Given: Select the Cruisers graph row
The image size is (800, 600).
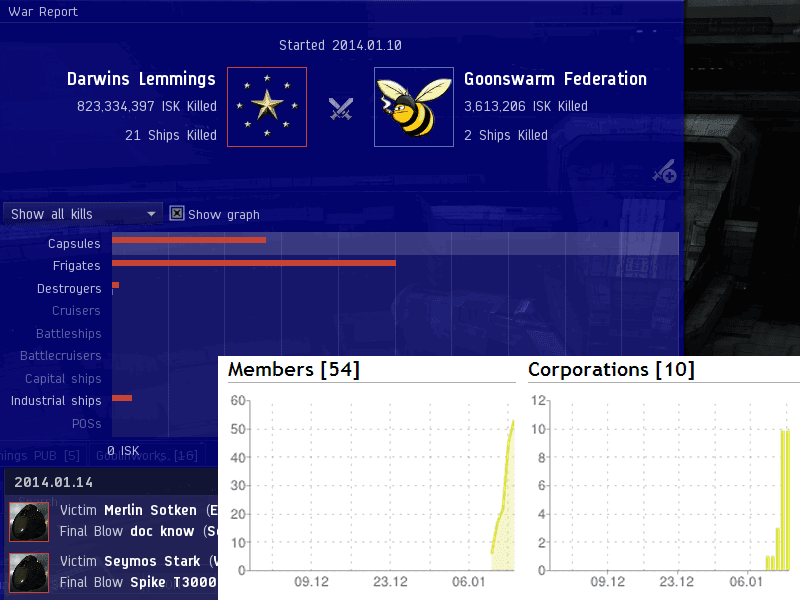Looking at the screenshot, I should [x=339, y=311].
